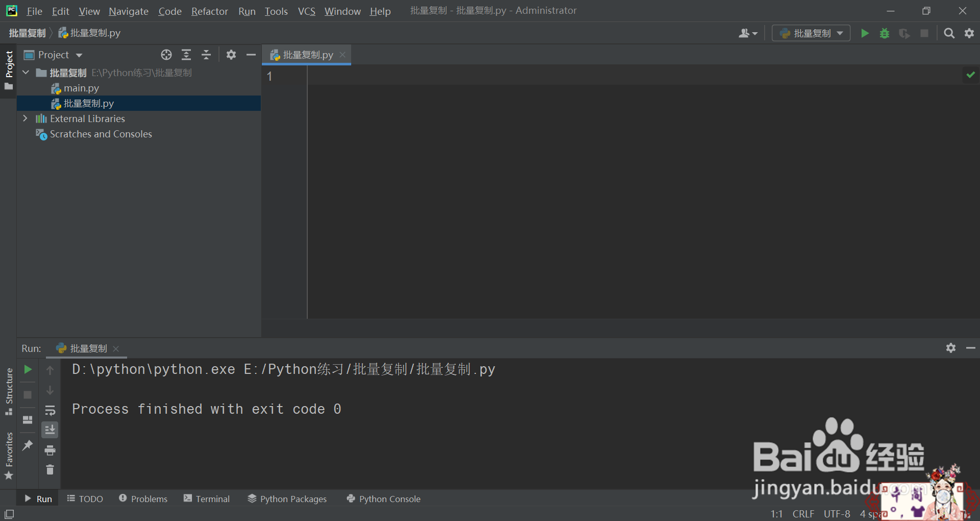The height and width of the screenshot is (521, 980).
Task: Start debugging with the bug icon
Action: (885, 33)
